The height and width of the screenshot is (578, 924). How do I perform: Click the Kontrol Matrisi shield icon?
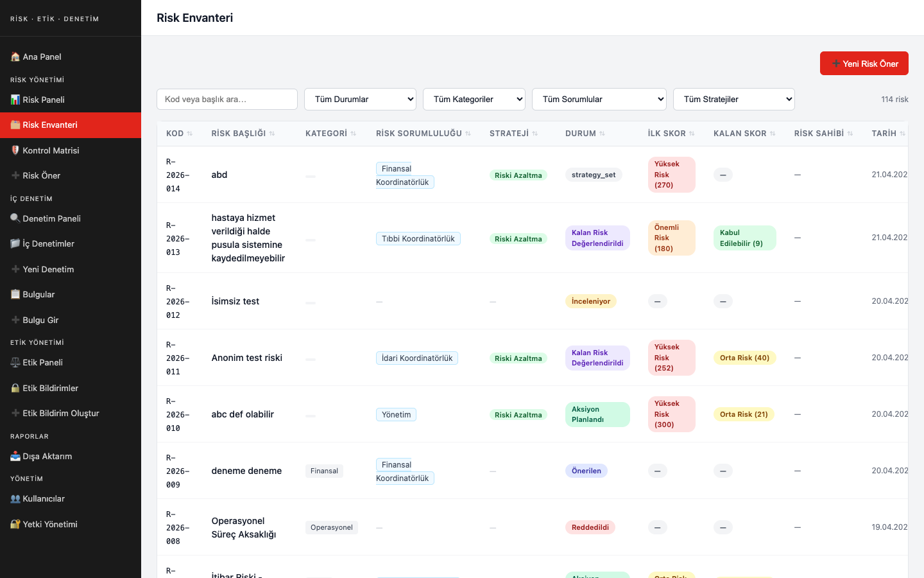pos(15,150)
